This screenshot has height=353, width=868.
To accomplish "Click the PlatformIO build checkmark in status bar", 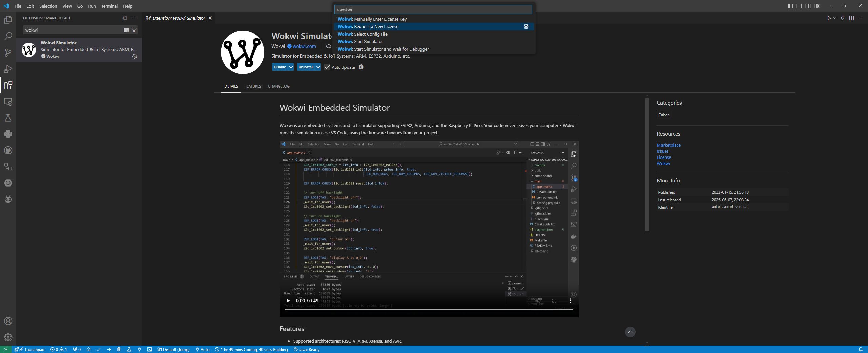I will [99, 349].
